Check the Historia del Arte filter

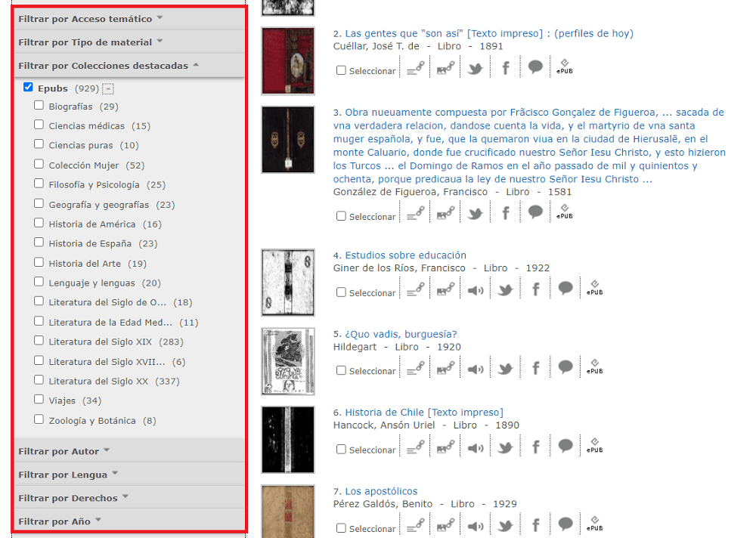[x=39, y=262]
